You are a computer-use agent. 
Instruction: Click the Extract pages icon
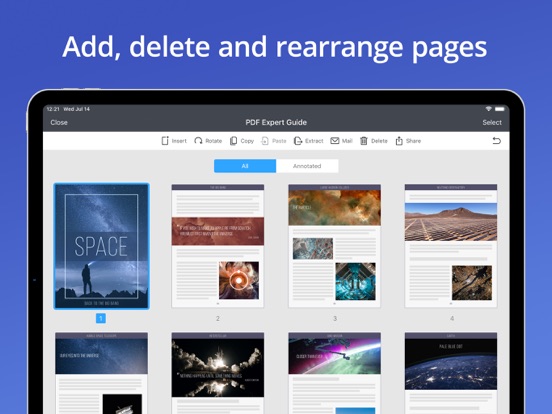(x=298, y=141)
